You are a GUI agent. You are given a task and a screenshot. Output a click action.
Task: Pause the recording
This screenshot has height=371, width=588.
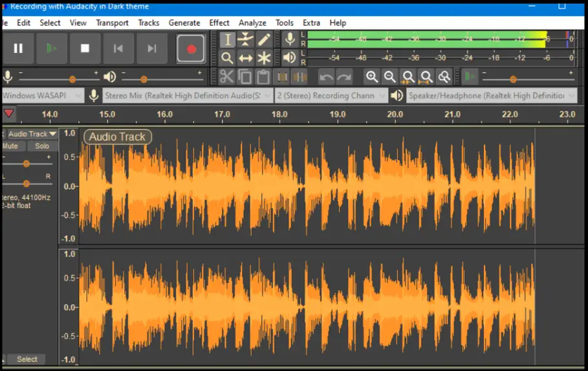pos(18,49)
